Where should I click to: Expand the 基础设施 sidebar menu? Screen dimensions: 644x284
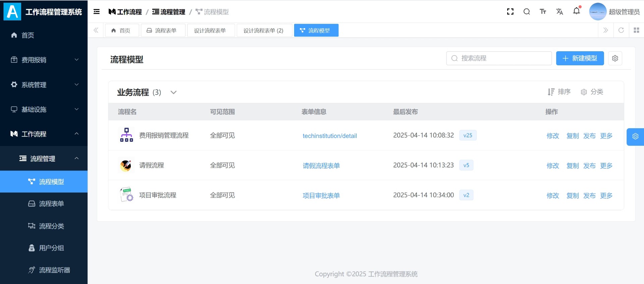pyautogui.click(x=44, y=110)
